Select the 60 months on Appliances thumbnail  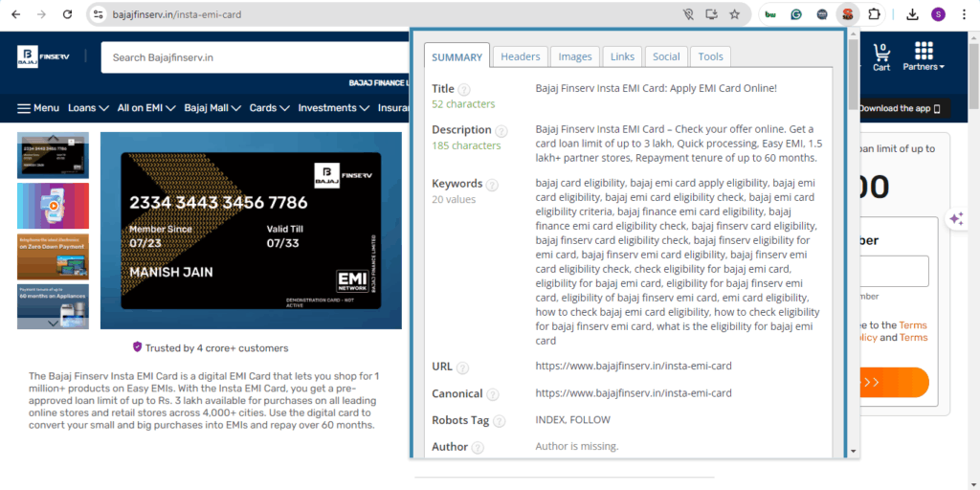tap(54, 306)
